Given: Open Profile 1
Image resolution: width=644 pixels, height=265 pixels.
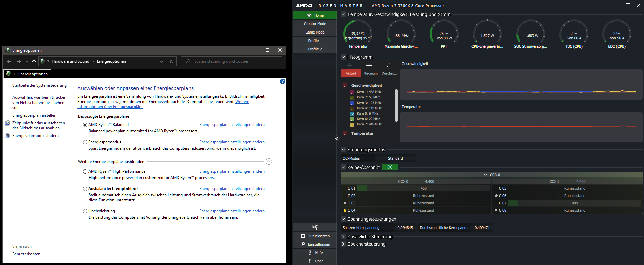Looking at the screenshot, I should pos(315,41).
